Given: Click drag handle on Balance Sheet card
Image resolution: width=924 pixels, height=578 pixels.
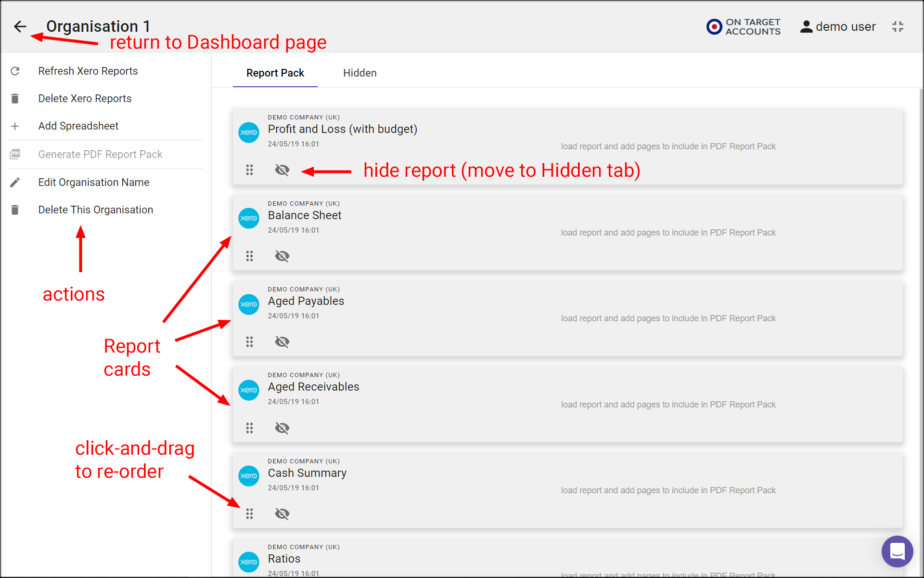Looking at the screenshot, I should coord(249,256).
